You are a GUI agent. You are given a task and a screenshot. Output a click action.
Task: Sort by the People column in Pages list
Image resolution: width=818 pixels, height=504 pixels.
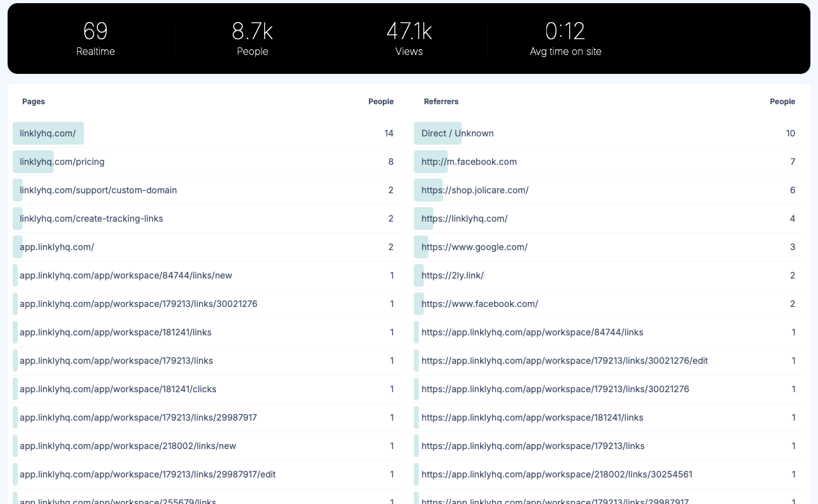coord(381,102)
